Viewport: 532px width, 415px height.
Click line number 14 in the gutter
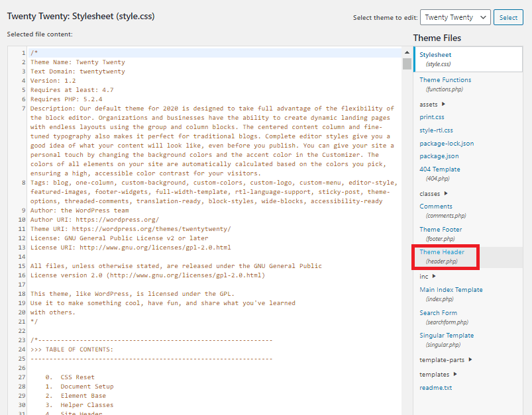[22, 257]
